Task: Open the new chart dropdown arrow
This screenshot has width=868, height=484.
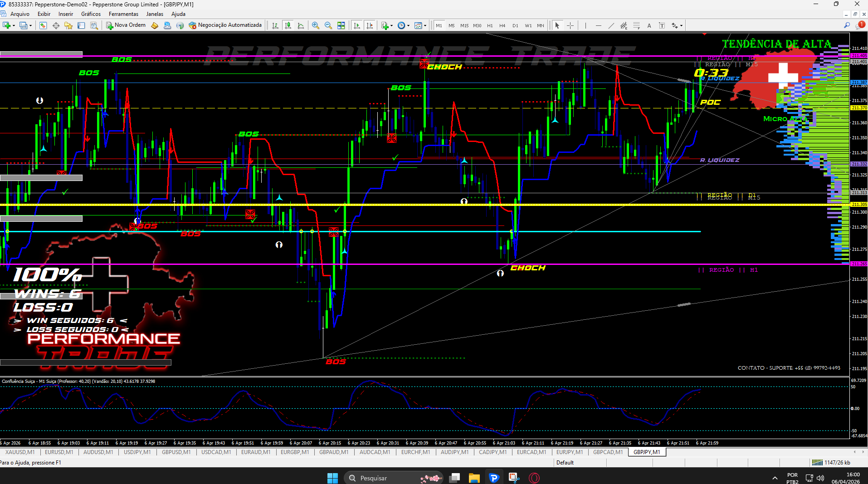Action: (14, 25)
